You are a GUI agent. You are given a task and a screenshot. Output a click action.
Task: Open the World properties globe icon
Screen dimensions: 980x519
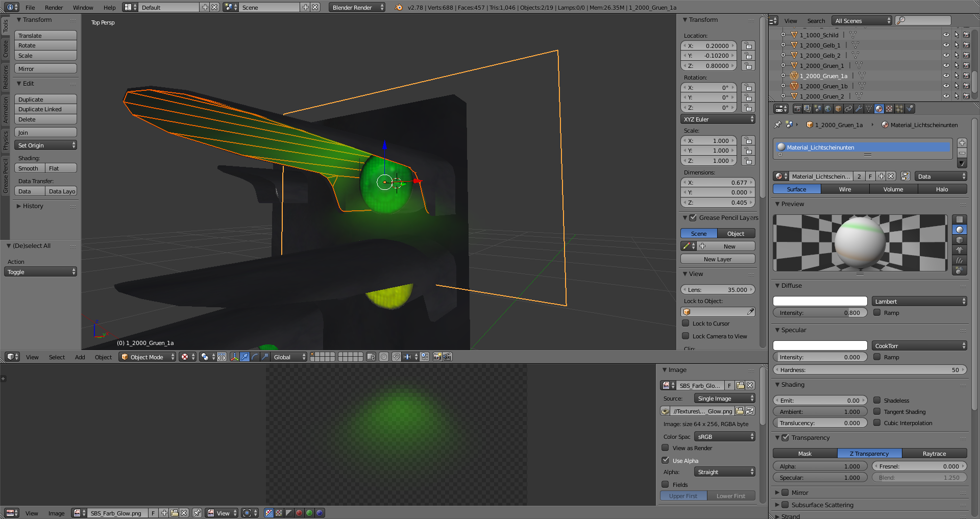(x=828, y=109)
